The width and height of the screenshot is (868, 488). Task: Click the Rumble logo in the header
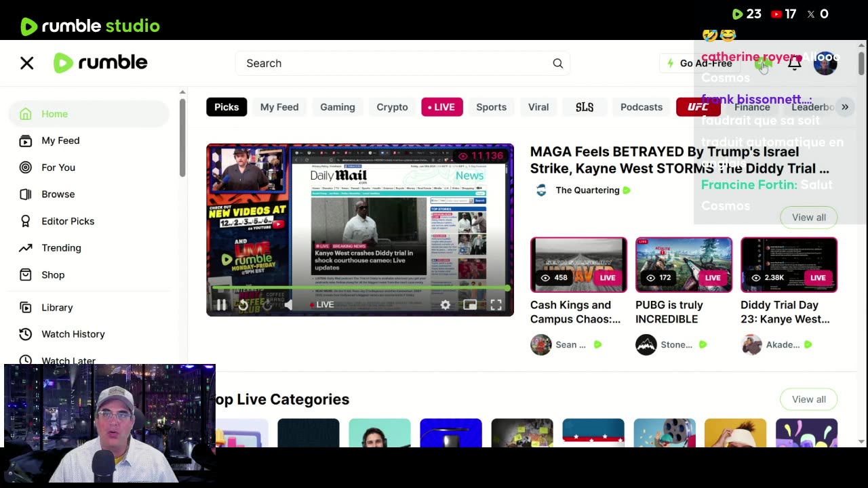pos(100,63)
